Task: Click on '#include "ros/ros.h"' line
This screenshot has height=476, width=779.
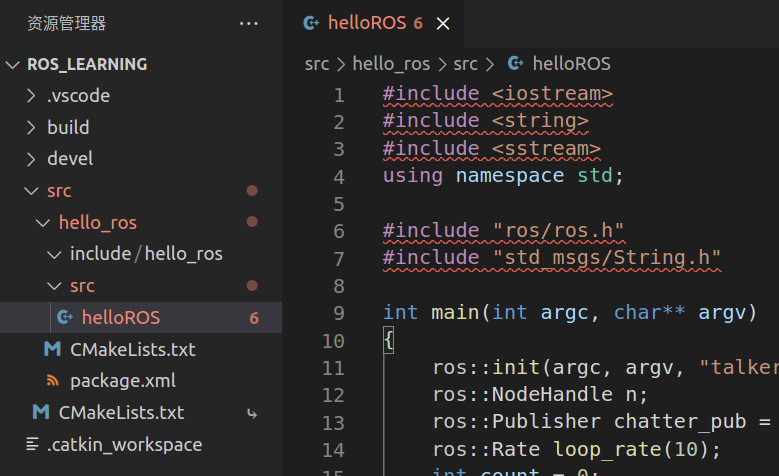Action: pos(504,231)
